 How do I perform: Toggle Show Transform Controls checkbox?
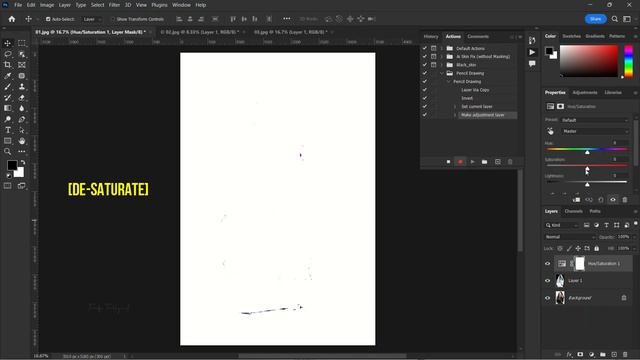[113, 19]
